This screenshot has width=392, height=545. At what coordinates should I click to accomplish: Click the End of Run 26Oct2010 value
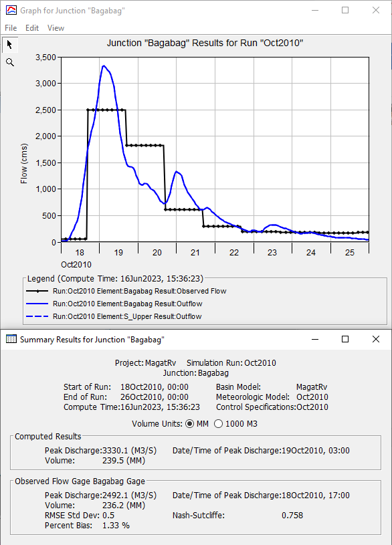coord(155,397)
